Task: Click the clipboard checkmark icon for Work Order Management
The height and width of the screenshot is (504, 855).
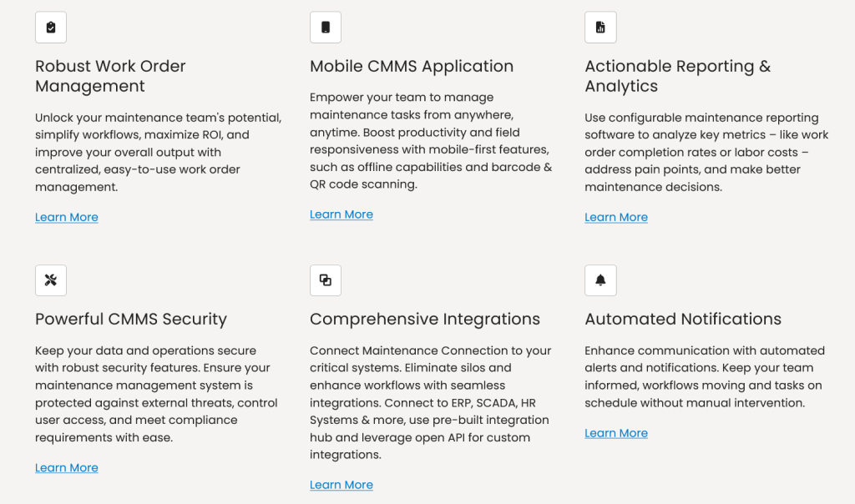Action: (51, 28)
